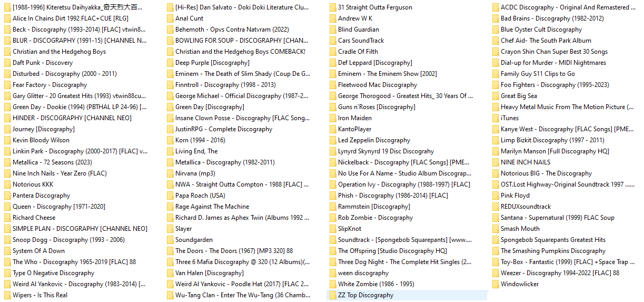Click the folder icon beside Papa Roach (USA)
Image resolution: width=644 pixels, height=302 pixels.
[x=170, y=196]
